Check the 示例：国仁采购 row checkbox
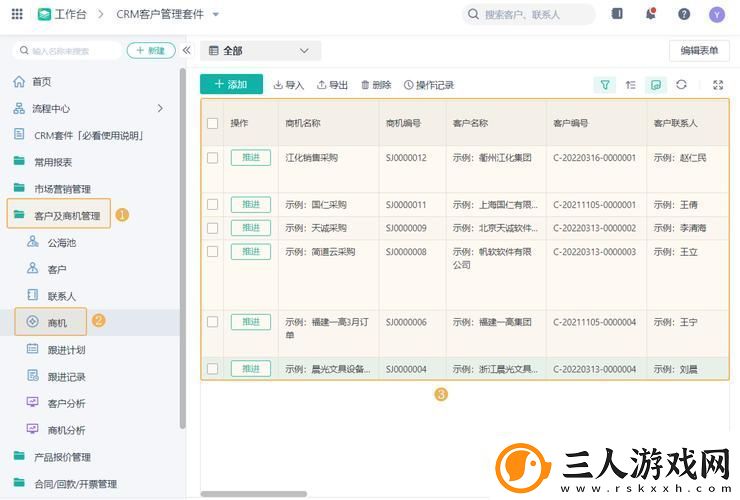The width and height of the screenshot is (740, 500). [x=212, y=204]
